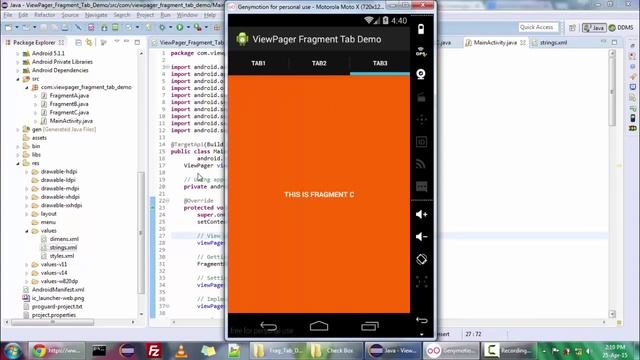Open Check Box folder taskbar button
The width and height of the screenshot is (640, 360).
[335, 351]
